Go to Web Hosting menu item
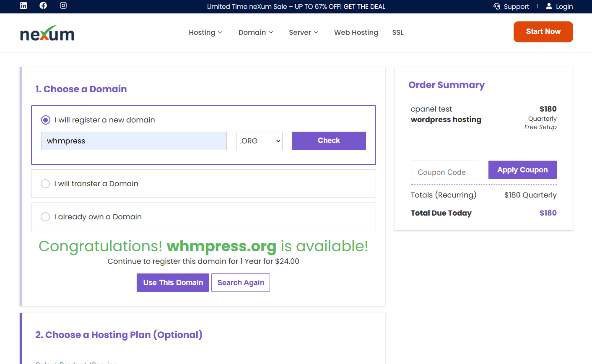592x364 pixels. coord(356,32)
